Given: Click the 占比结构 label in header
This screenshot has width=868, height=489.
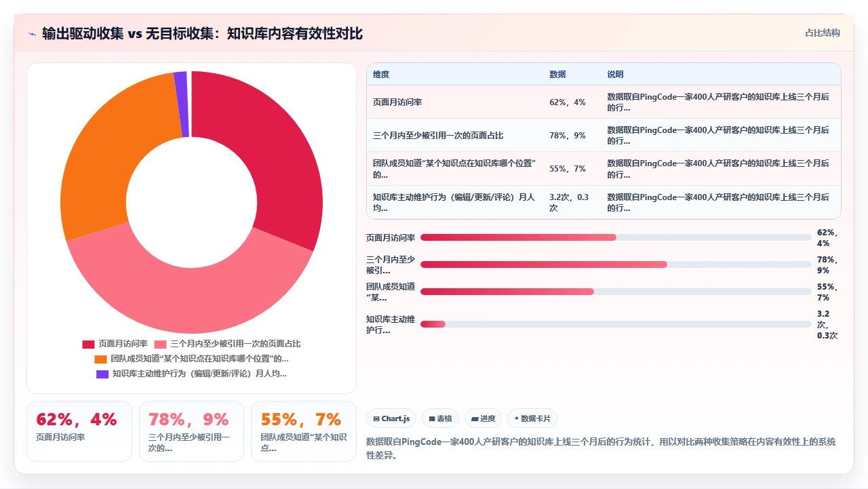Looking at the screenshot, I should pyautogui.click(x=823, y=33).
